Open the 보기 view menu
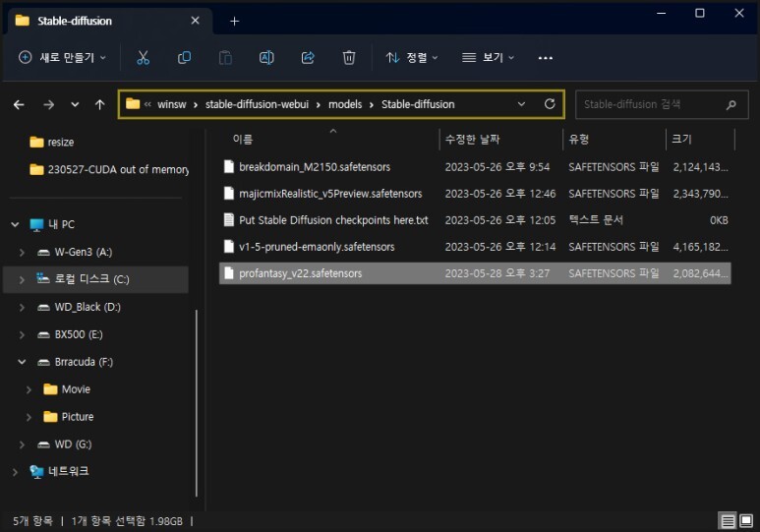Screen dimensions: 760x532 pyautogui.click(x=488, y=58)
